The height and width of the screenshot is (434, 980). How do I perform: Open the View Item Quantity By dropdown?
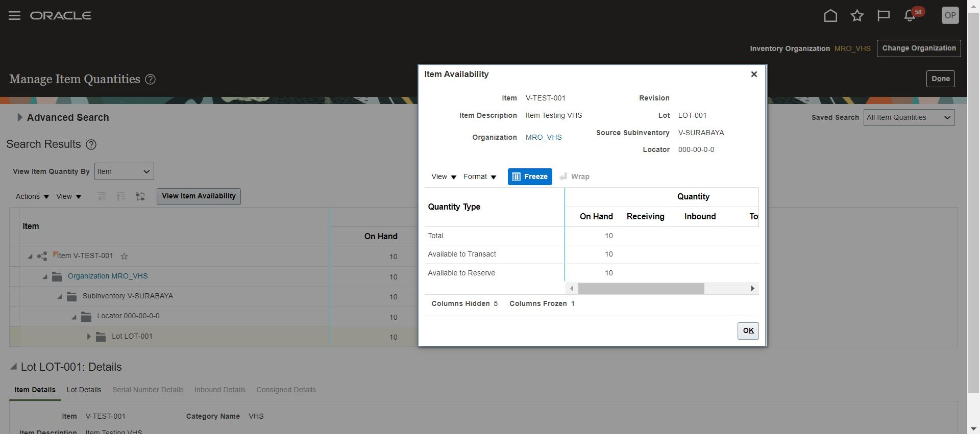pos(124,172)
